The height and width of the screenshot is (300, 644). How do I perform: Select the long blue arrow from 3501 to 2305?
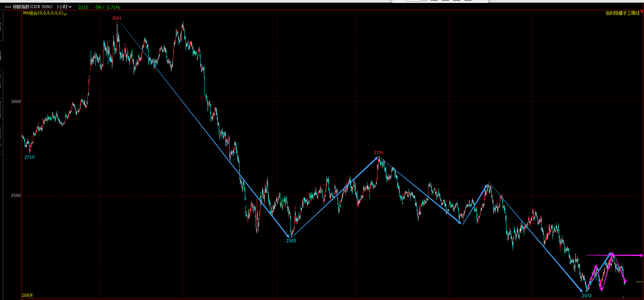point(204,130)
